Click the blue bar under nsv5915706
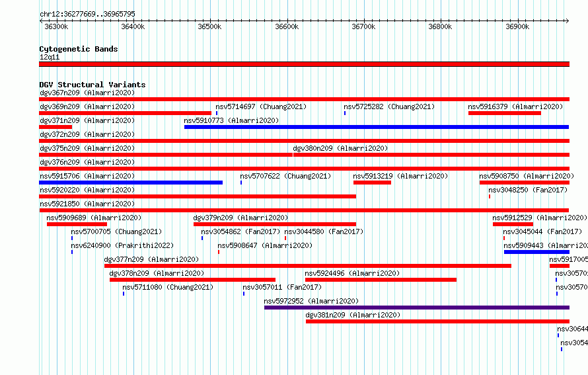Viewport: 588px width, 375px height. tap(131, 183)
